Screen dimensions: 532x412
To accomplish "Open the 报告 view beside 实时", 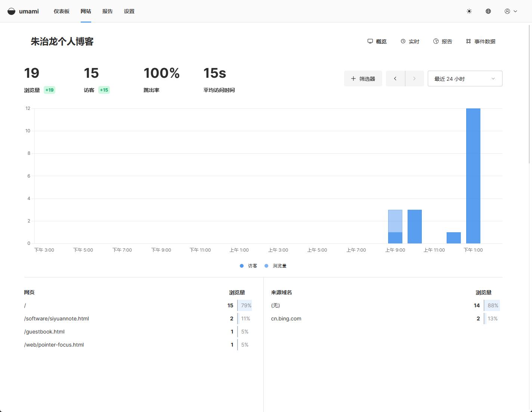I will 443,41.
